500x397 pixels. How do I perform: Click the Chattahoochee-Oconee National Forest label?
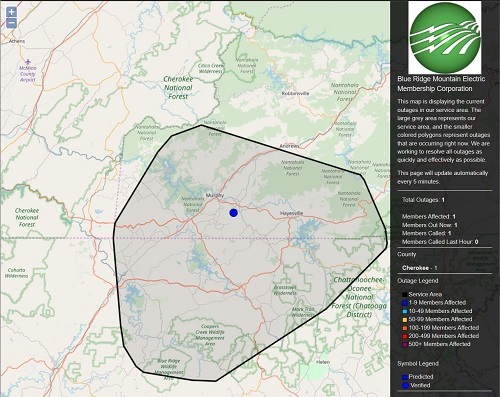point(359,297)
